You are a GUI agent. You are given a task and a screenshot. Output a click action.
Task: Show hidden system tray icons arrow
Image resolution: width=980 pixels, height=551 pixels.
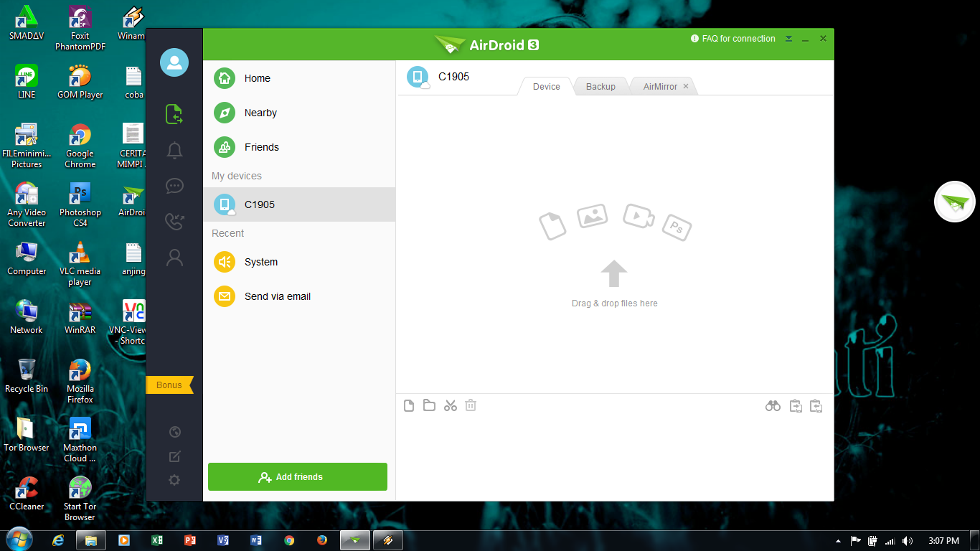tap(839, 541)
